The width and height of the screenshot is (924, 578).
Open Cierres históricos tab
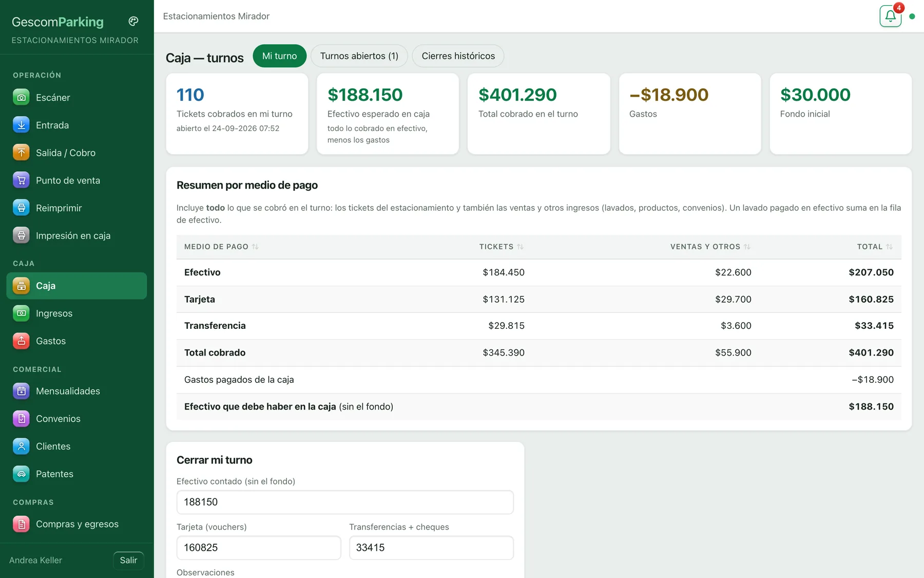(458, 56)
